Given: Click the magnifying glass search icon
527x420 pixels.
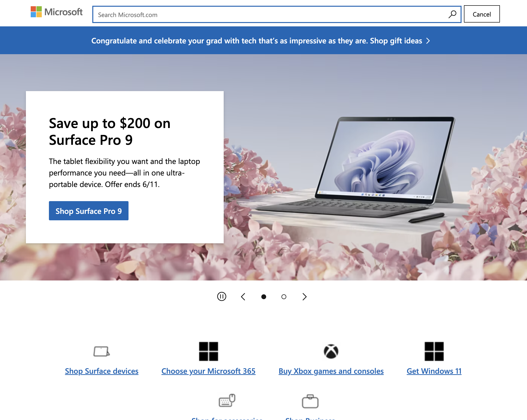Looking at the screenshot, I should click(452, 14).
